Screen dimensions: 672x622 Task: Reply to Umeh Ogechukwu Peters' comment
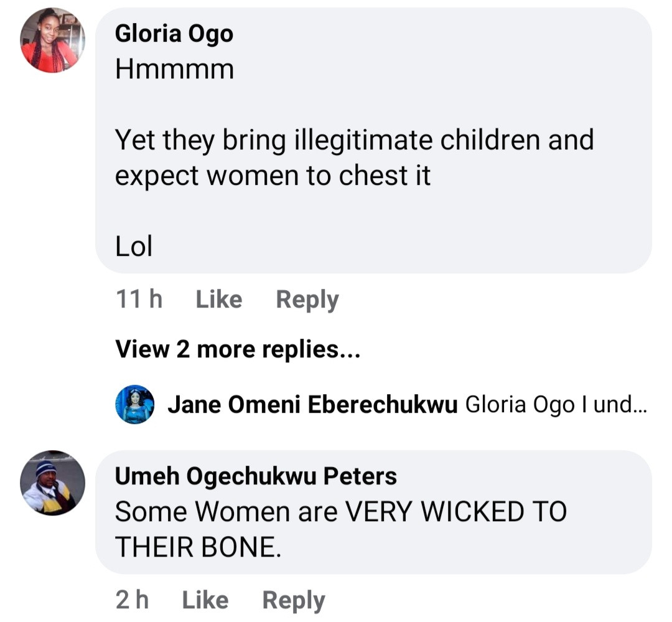click(x=294, y=600)
